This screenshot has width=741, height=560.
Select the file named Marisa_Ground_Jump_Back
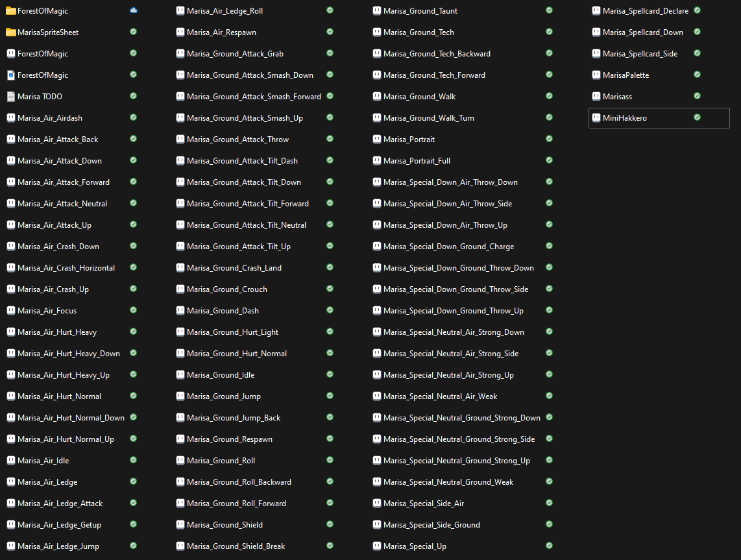234,418
